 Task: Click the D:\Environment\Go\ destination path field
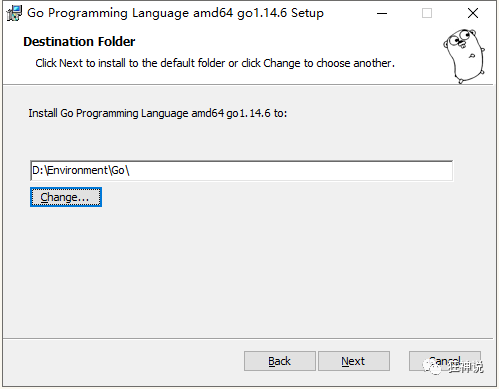coord(242,171)
